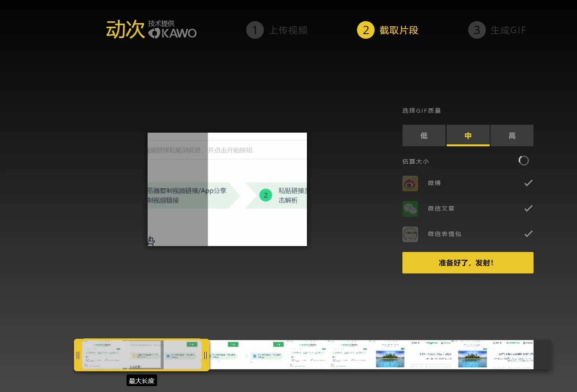The width and height of the screenshot is (577, 392).
Task: Go to the 生成GIF step
Action: coord(508,30)
